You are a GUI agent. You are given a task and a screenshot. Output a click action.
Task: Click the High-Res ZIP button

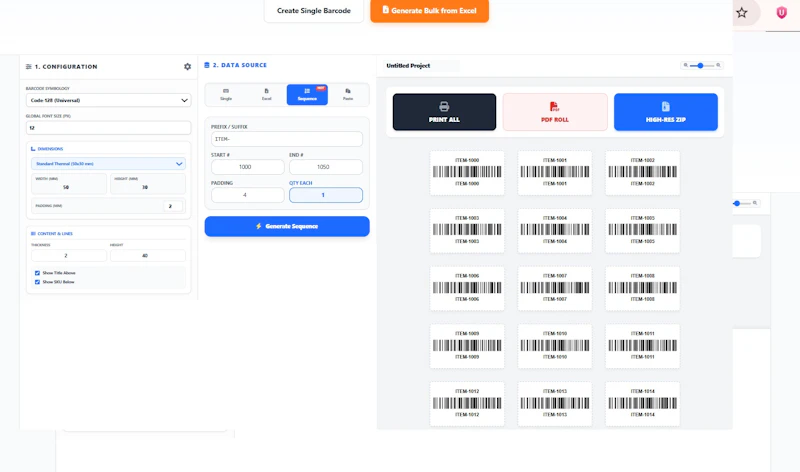[x=666, y=112]
